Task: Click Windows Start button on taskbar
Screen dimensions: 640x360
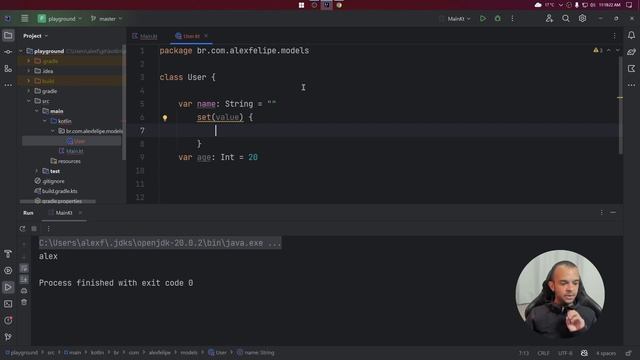Action: (301, 5)
